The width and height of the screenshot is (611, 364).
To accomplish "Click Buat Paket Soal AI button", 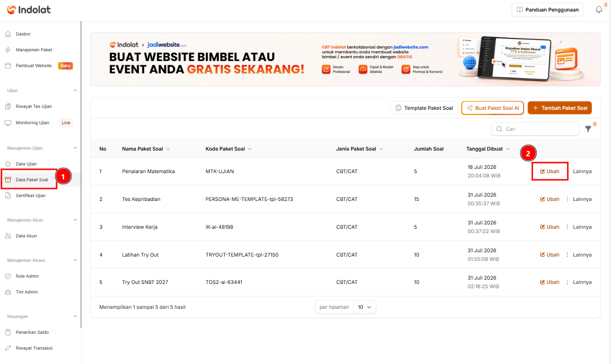I will [493, 108].
